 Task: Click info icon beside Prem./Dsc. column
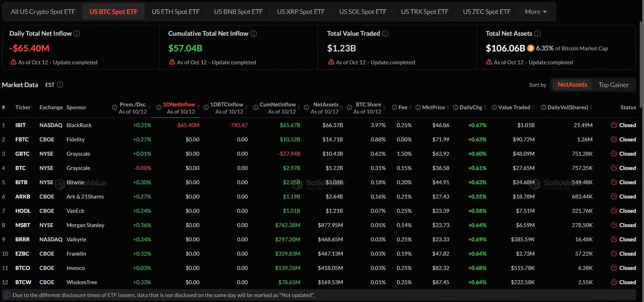114,107
